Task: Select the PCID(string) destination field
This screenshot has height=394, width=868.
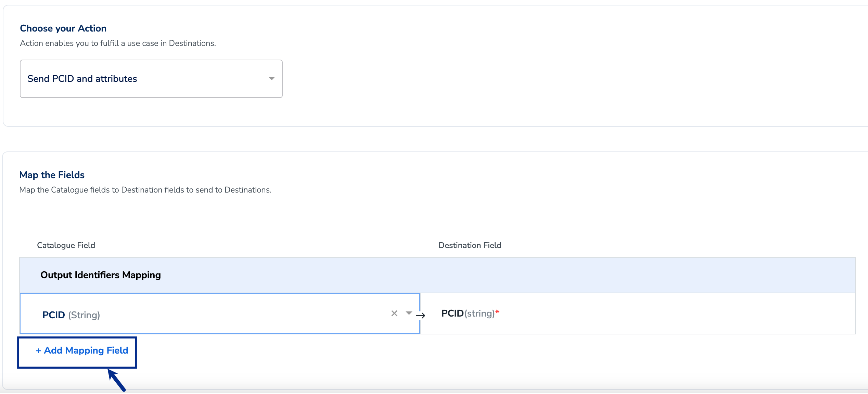Action: click(468, 313)
